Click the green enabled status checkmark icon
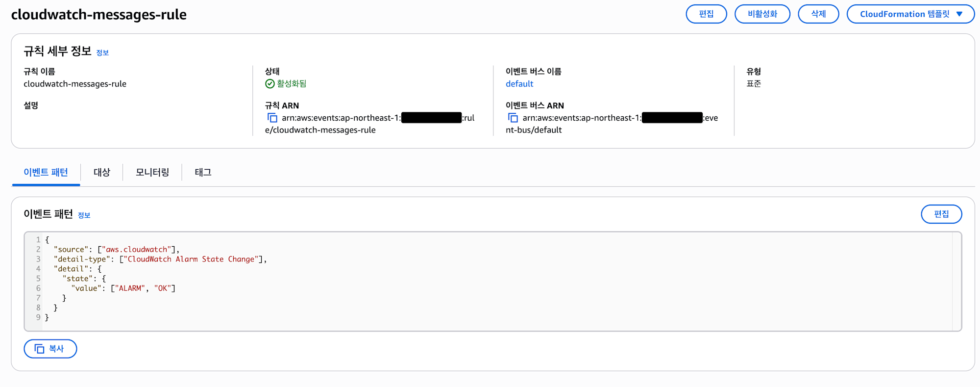Viewport: 980px width, 387px height. [x=269, y=84]
